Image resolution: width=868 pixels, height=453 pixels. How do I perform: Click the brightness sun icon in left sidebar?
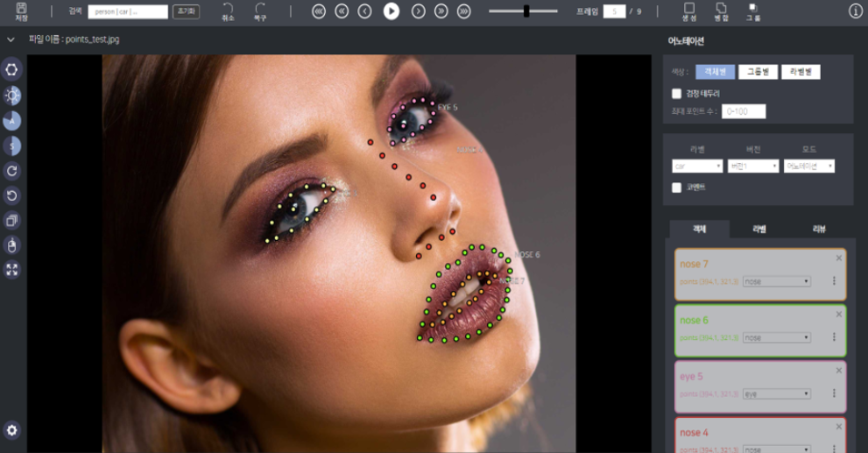pyautogui.click(x=11, y=96)
